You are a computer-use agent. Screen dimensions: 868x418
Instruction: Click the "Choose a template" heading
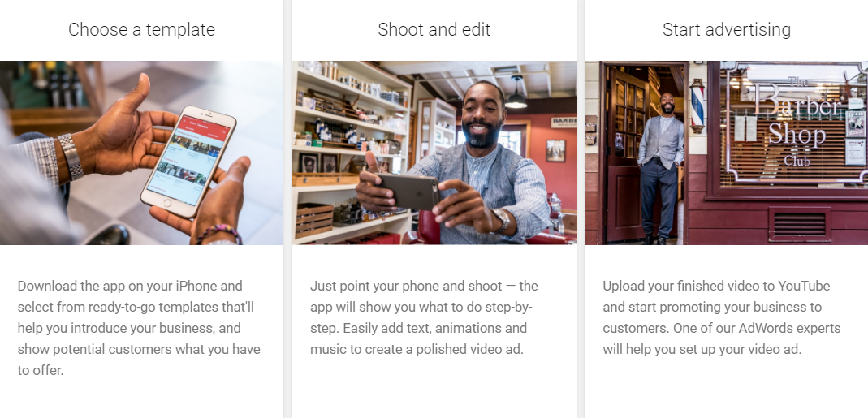coord(142,29)
